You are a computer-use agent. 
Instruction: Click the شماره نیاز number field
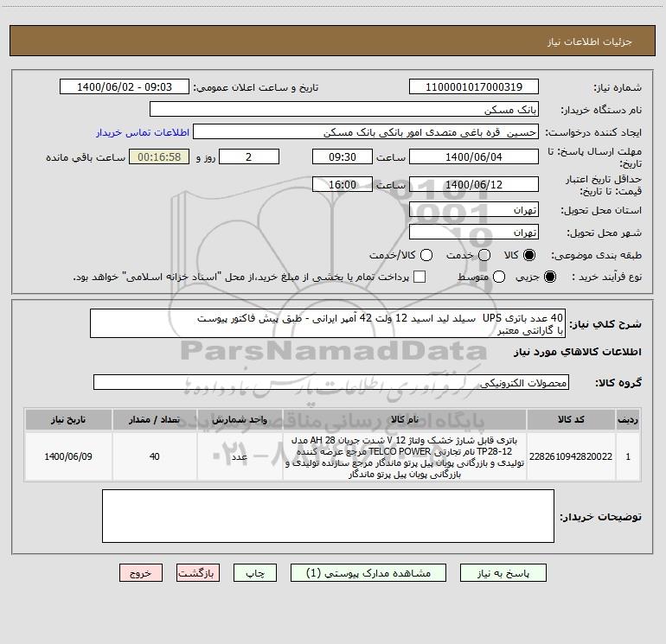tap(474, 86)
